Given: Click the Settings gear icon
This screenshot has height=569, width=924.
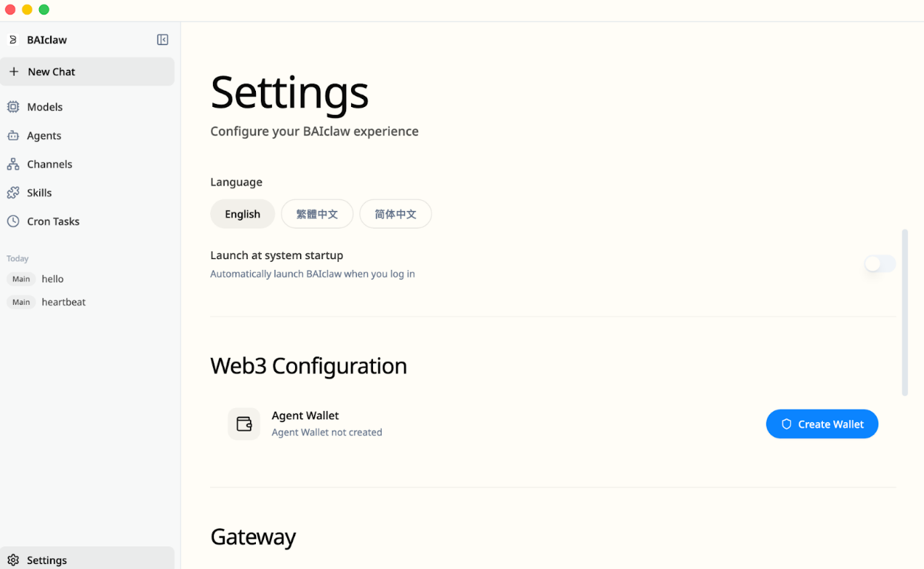Looking at the screenshot, I should coord(13,560).
